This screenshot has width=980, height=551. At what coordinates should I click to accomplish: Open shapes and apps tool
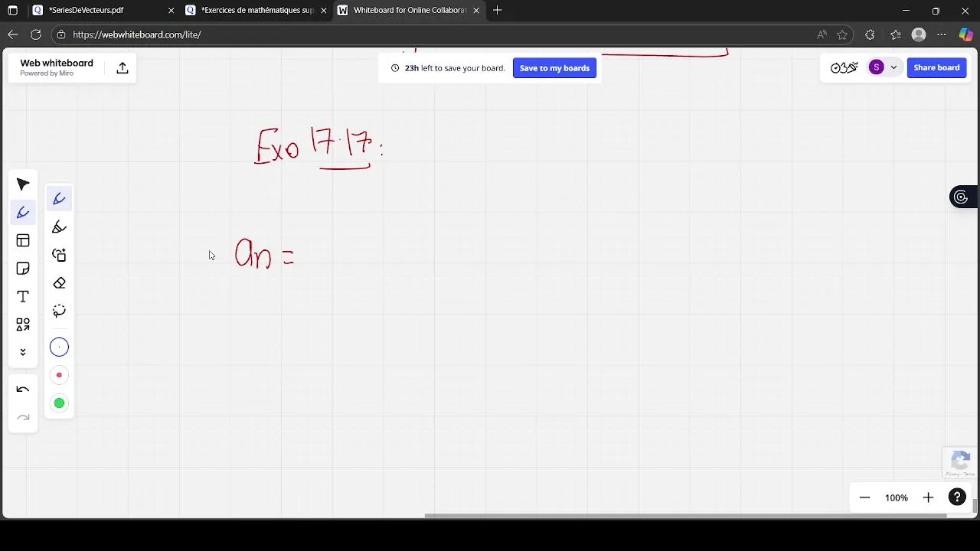tap(23, 324)
